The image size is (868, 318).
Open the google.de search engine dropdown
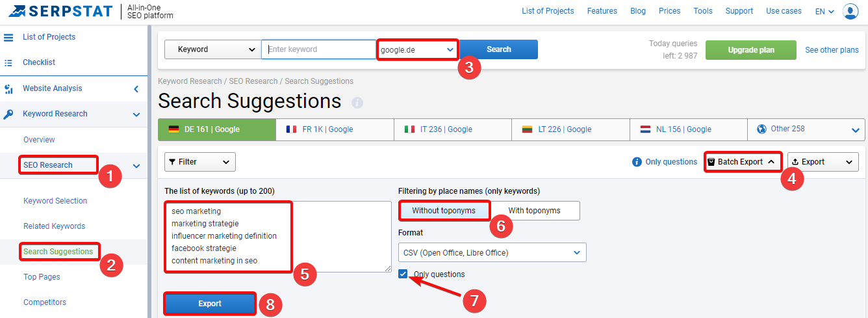click(417, 49)
